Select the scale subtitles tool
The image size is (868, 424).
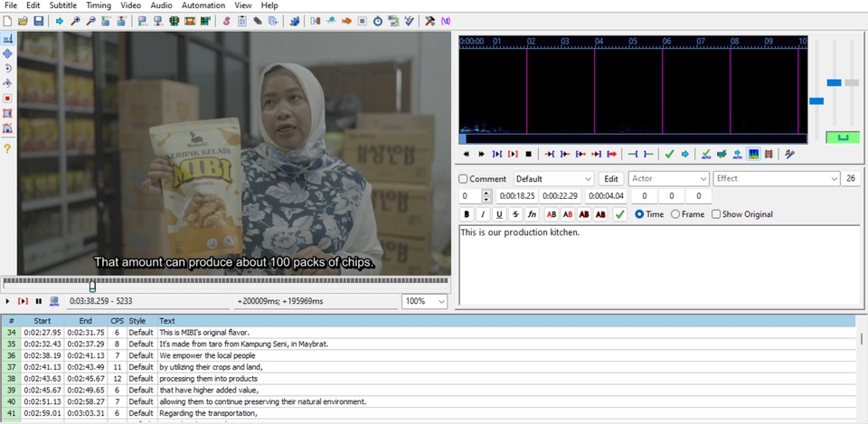[x=8, y=99]
